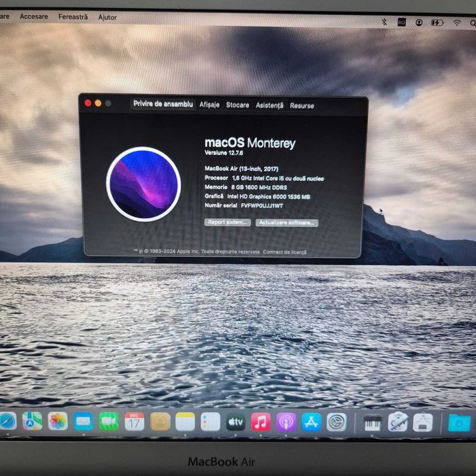Switch to the Afișaje tab
Image resolution: width=476 pixels, height=476 pixels.
[x=209, y=105]
